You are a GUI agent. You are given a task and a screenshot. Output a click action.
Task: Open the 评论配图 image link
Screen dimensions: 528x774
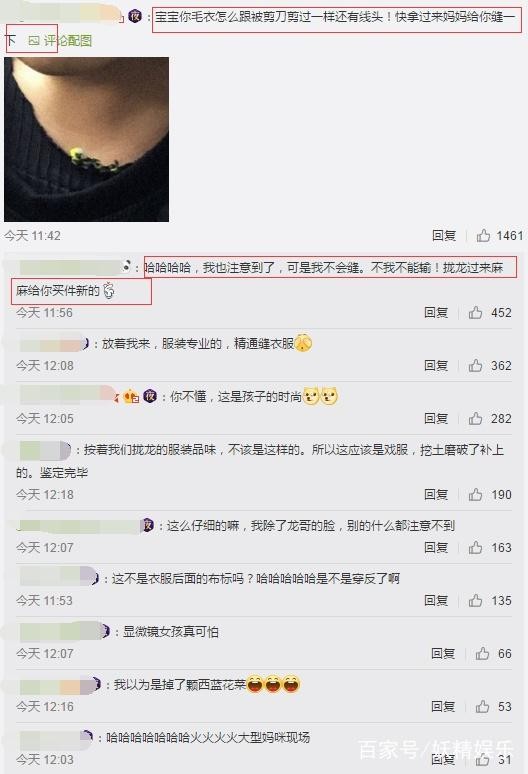(x=61, y=40)
